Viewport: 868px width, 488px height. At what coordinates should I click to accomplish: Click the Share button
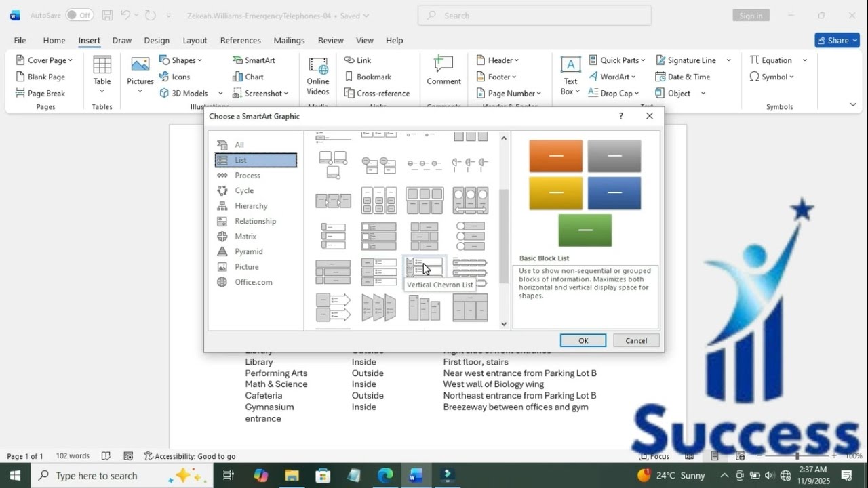pyautogui.click(x=837, y=40)
